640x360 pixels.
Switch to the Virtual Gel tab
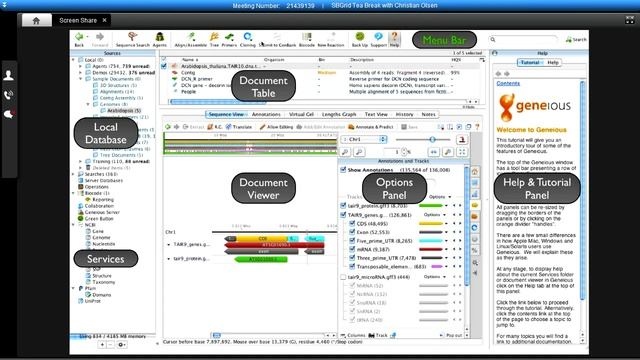pyautogui.click(x=301, y=115)
